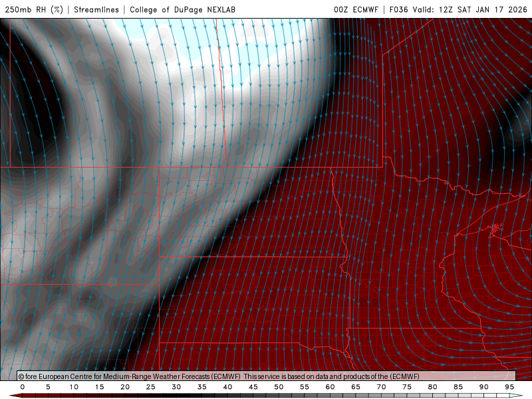532x399 pixels.
Task: Click the "Streamlines" header label
Action: [96, 9]
